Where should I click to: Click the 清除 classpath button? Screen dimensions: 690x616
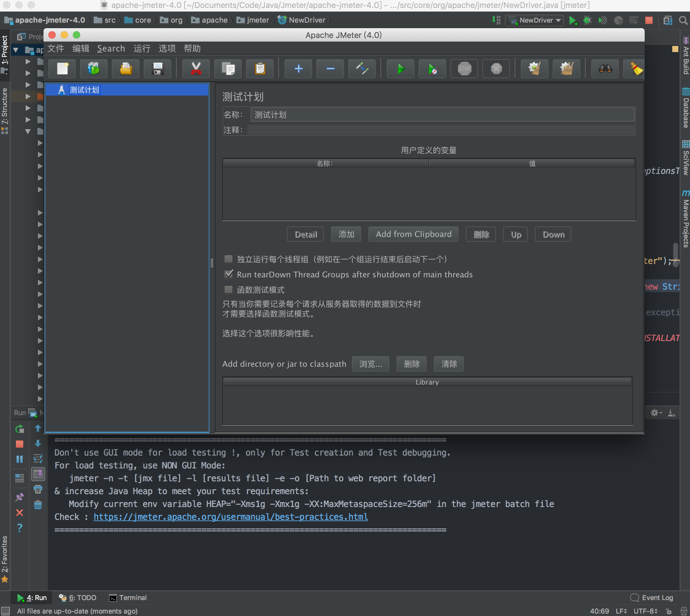[449, 364]
